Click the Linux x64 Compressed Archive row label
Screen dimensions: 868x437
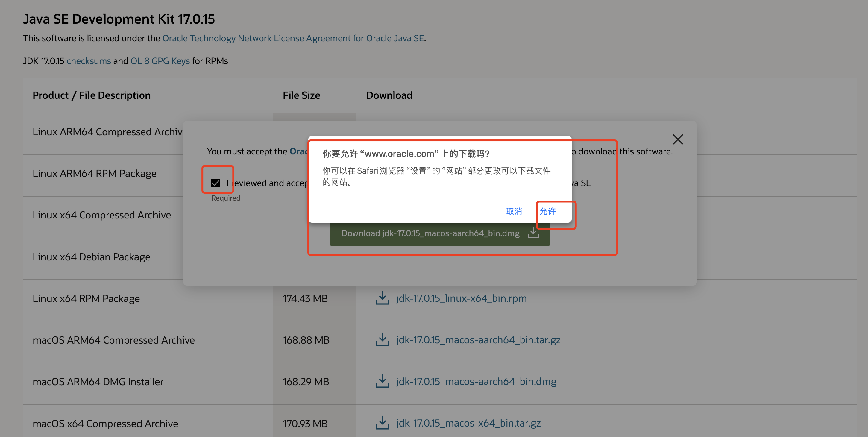pos(102,215)
